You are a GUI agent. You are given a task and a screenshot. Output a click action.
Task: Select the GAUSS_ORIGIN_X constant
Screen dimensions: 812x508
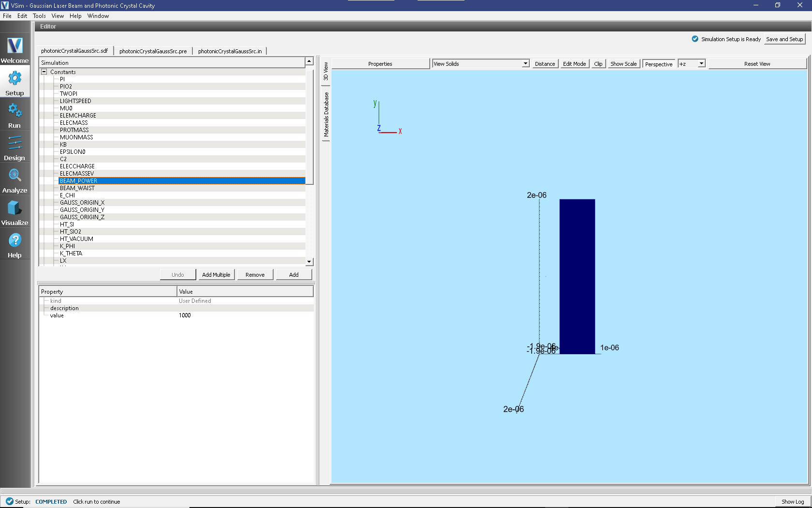pos(82,202)
